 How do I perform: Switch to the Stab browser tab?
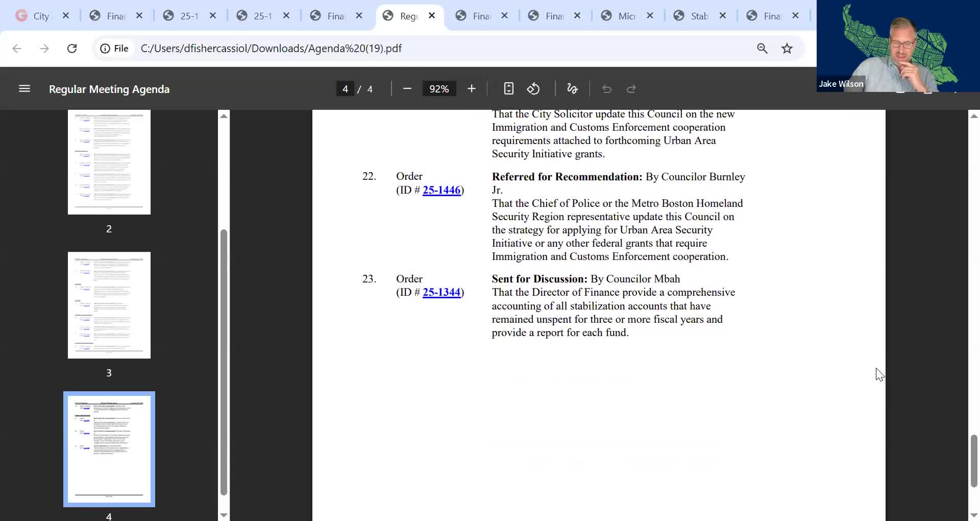coord(699,16)
